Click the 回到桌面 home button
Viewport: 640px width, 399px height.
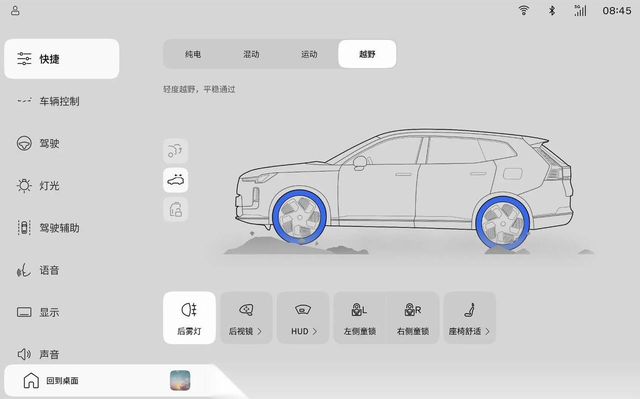point(51,381)
